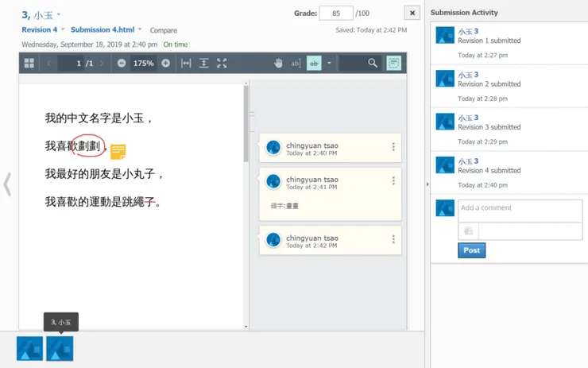Select the text annotation tool
Viewport: 588px width, 368px height.
point(296,63)
